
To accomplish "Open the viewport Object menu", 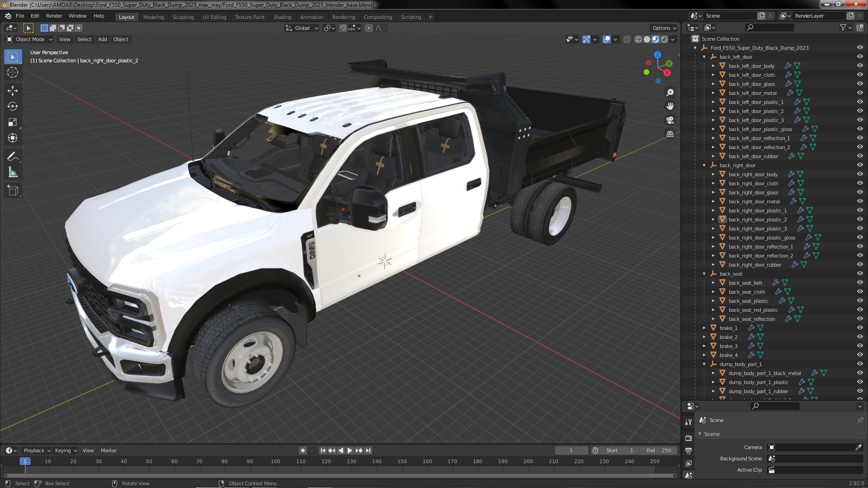I will [x=121, y=39].
